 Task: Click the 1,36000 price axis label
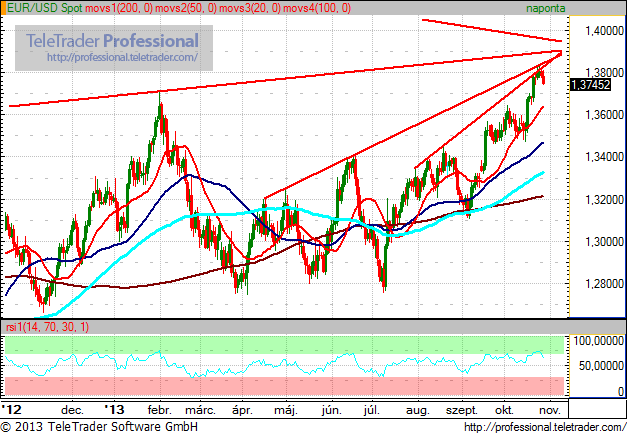[x=604, y=115]
